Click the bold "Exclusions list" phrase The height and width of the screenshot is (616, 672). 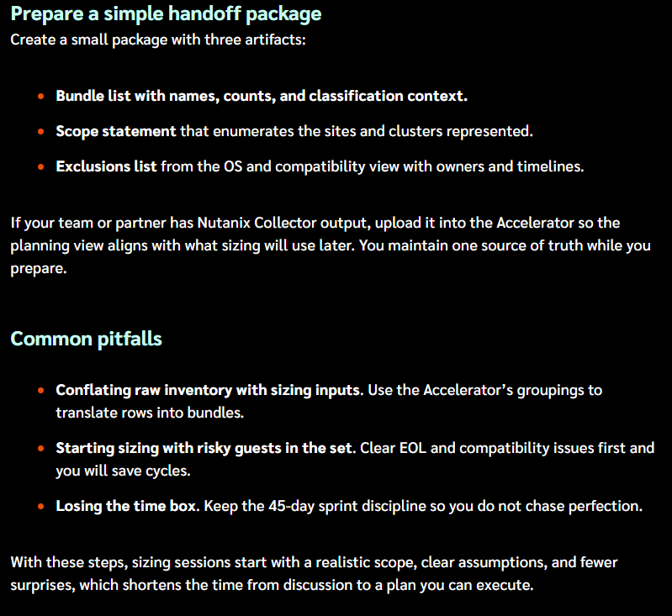click(106, 166)
